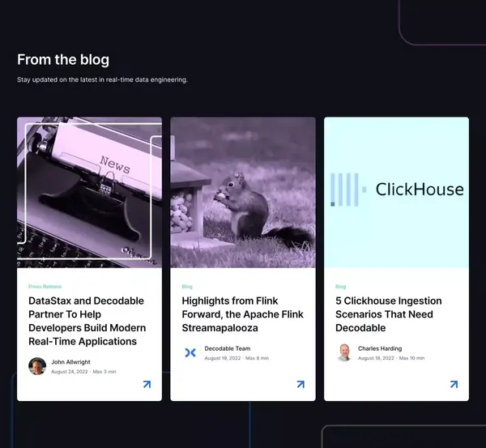The height and width of the screenshot is (448, 486).
Task: Open the arrow icon on Clickhouse Ingestion card
Action: coord(454,385)
